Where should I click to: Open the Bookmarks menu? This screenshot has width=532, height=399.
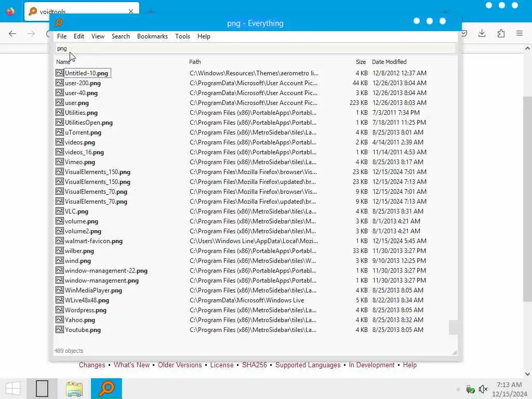tap(152, 36)
